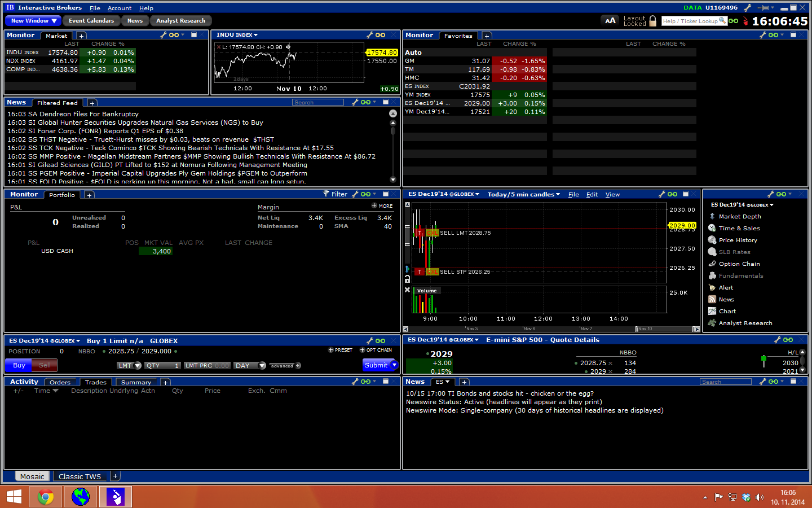This screenshot has width=812, height=508.
Task: Select the Sell side toggle
Action: (45, 365)
